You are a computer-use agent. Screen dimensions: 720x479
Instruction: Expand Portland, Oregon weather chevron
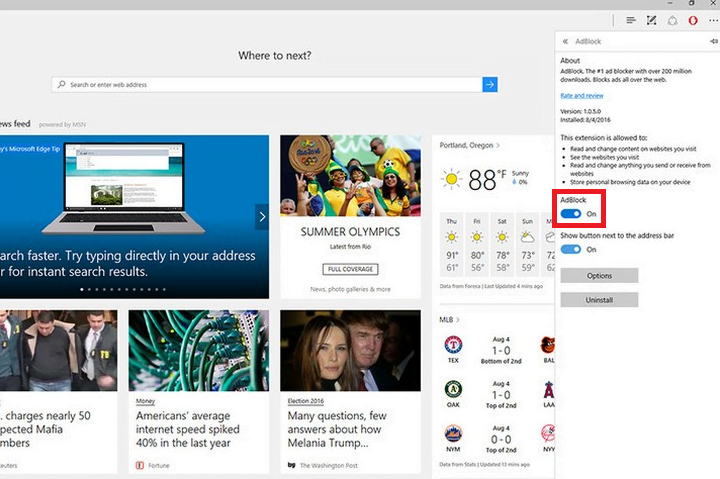(498, 146)
